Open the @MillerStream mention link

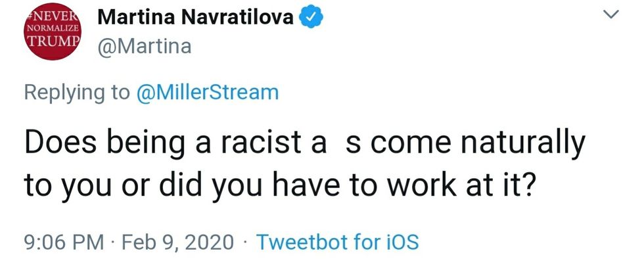[207, 92]
